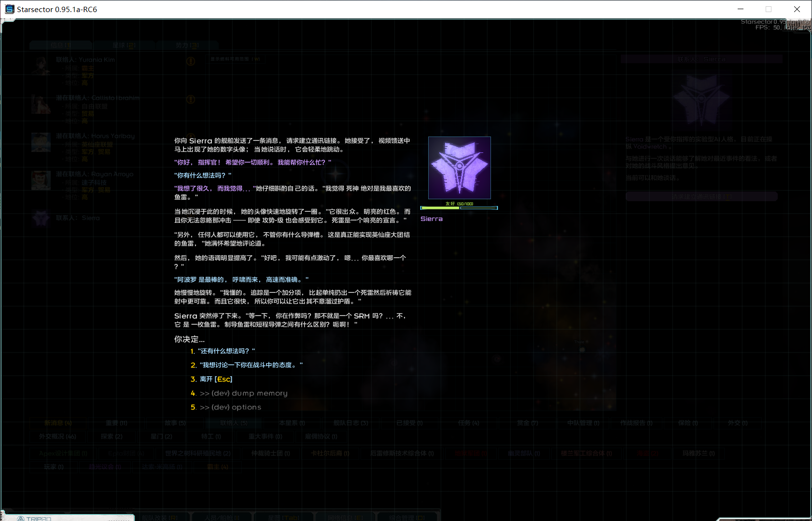812x521 pixels.
Task: Click the 友好 relationship bar under Sierra
Action: 459,207
